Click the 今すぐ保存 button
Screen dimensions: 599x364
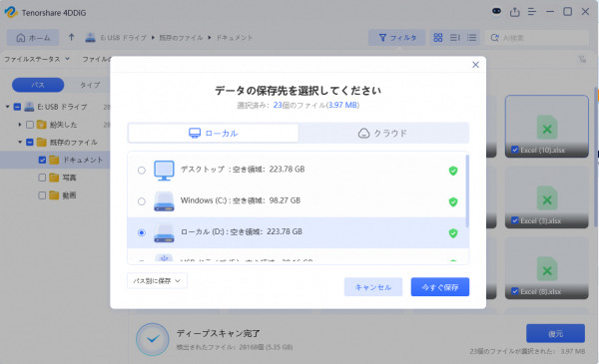pyautogui.click(x=440, y=287)
